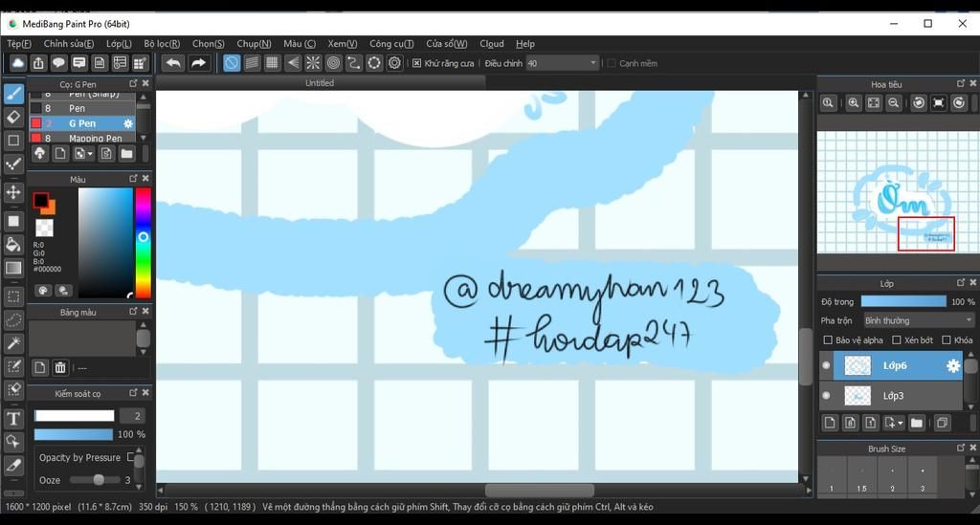Image resolution: width=980 pixels, height=525 pixels.
Task: Zoom out within navigator panel
Action: tap(894, 103)
